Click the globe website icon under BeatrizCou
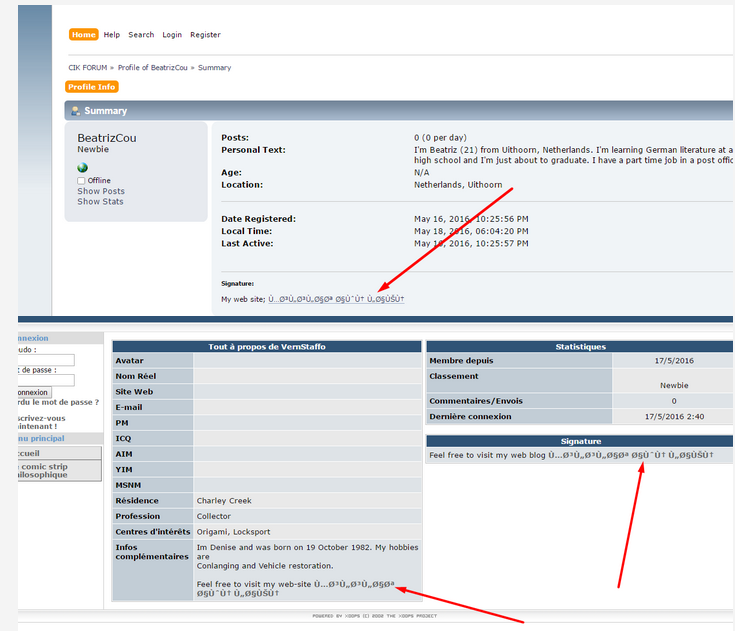Image resolution: width=735 pixels, height=631 pixels. (82, 167)
